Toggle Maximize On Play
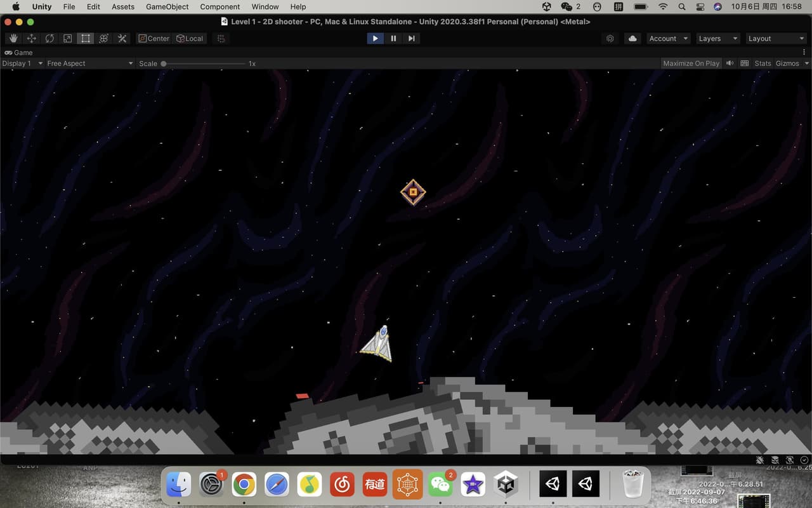Viewport: 812px width, 508px height. coord(691,63)
